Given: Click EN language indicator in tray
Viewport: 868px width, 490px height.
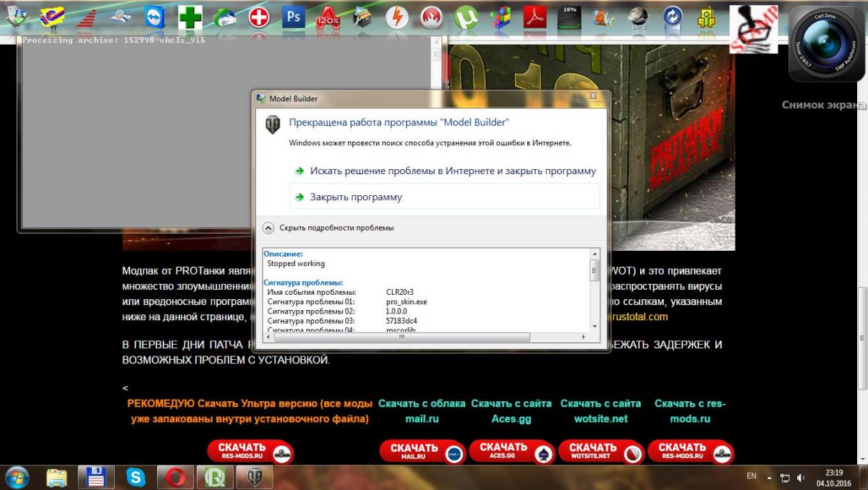Looking at the screenshot, I should pos(752,477).
